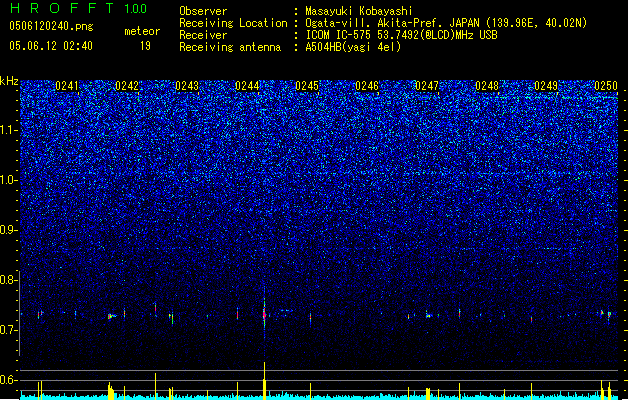Image resolution: width=629 pixels, height=400 pixels.
Task: Click the 'Observer' field label
Action: pos(203,11)
